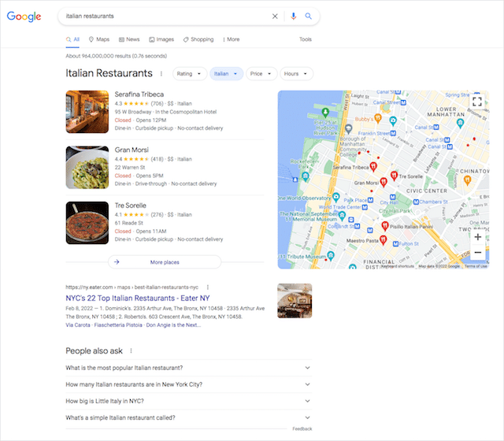
Task: Open the Italian cuisine filter dropdown
Action: [x=226, y=73]
